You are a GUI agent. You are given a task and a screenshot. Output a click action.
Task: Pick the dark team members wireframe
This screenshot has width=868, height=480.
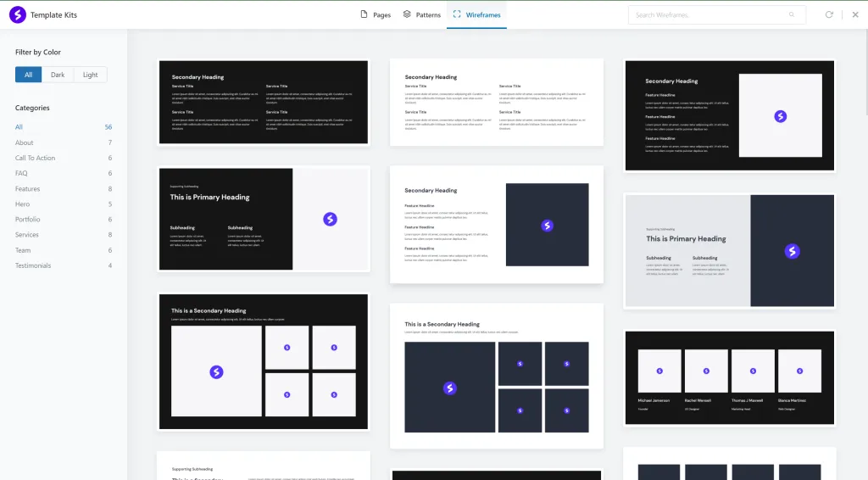(x=729, y=377)
